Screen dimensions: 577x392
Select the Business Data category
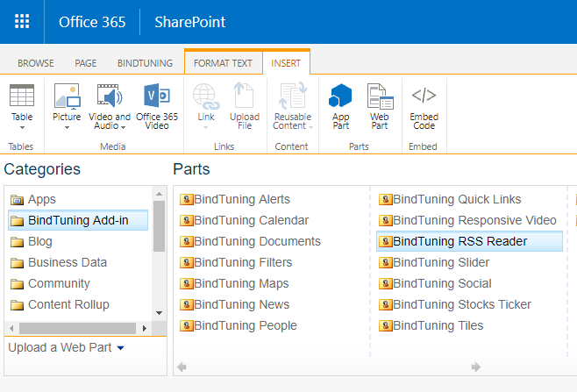59,262
